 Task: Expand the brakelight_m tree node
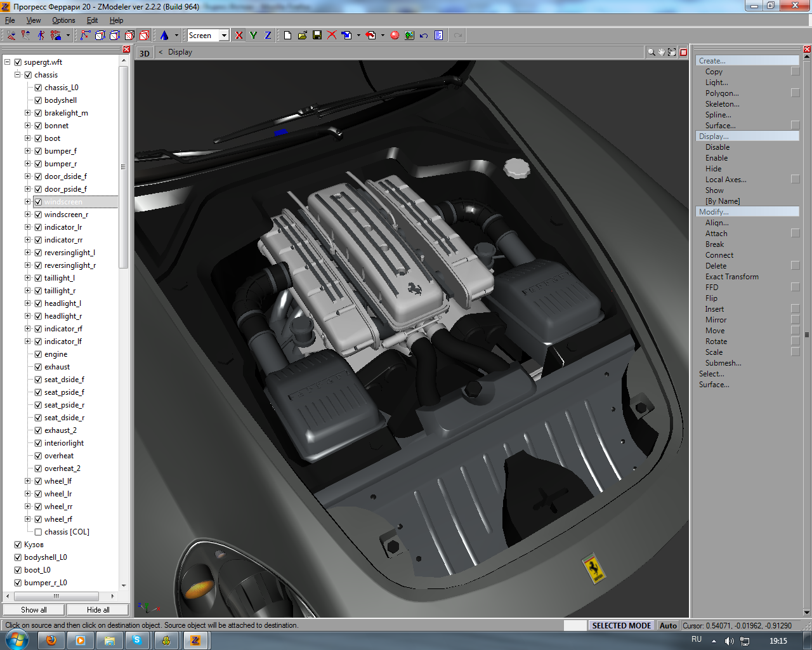[x=28, y=113]
